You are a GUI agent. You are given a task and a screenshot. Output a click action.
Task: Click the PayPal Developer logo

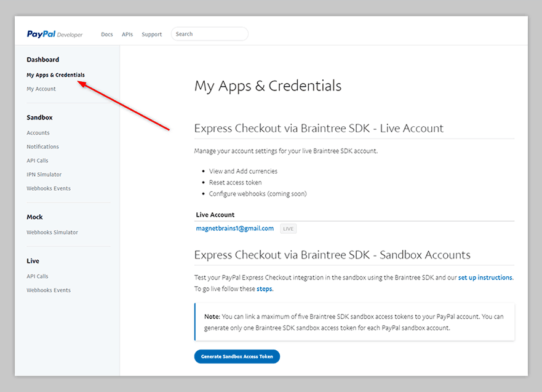click(54, 34)
